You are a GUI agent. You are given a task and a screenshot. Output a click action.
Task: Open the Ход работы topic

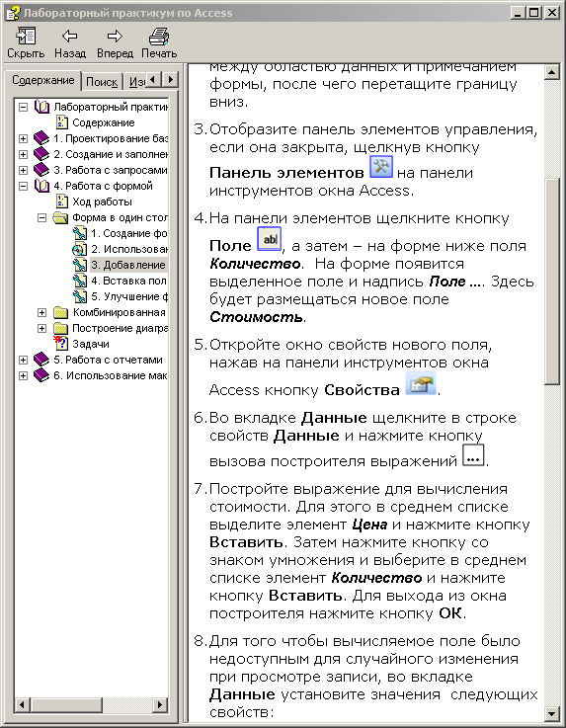(102, 202)
